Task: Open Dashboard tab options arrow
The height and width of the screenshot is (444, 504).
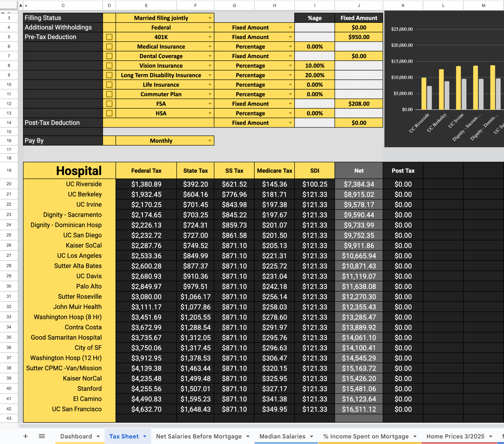Action: (x=98, y=436)
